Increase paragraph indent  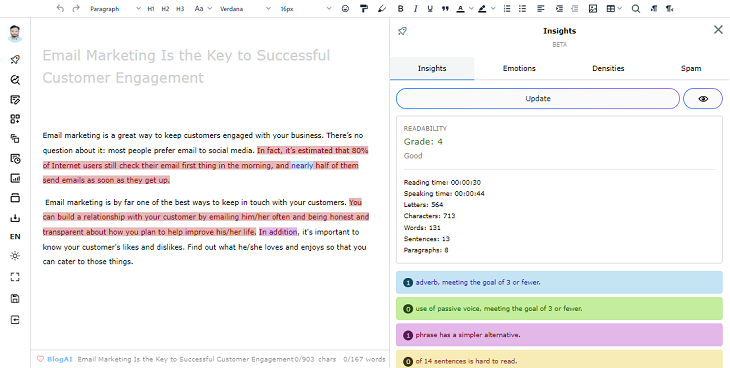pyautogui.click(x=559, y=8)
